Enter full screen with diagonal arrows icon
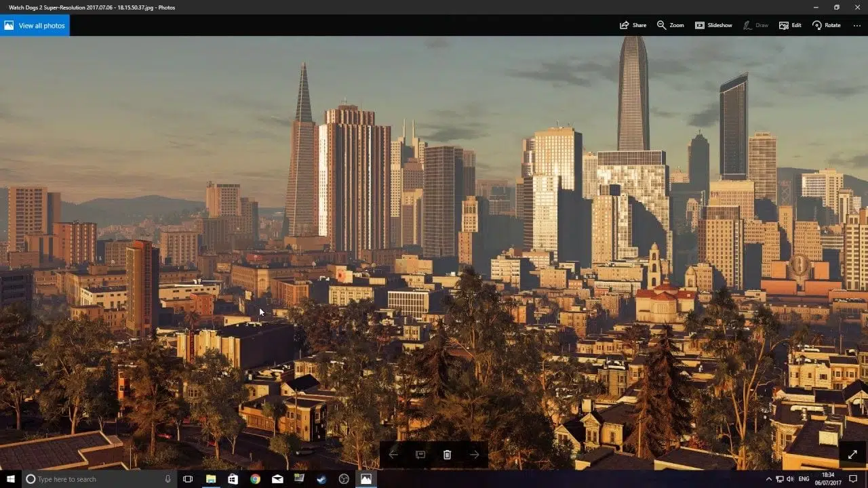 [852, 455]
